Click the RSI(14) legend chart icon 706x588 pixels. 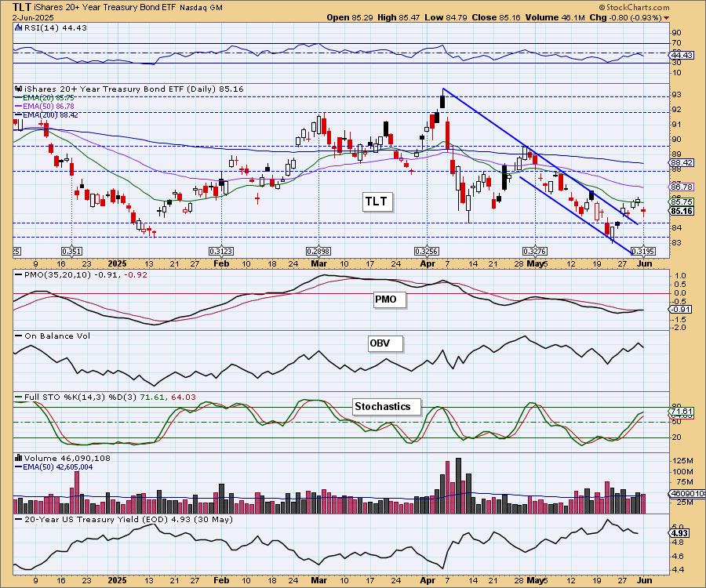coord(19,27)
